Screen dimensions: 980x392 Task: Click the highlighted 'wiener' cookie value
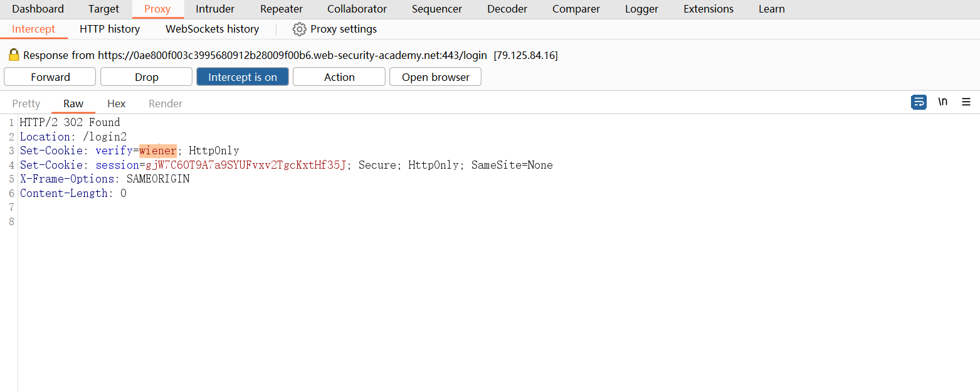pyautogui.click(x=158, y=151)
